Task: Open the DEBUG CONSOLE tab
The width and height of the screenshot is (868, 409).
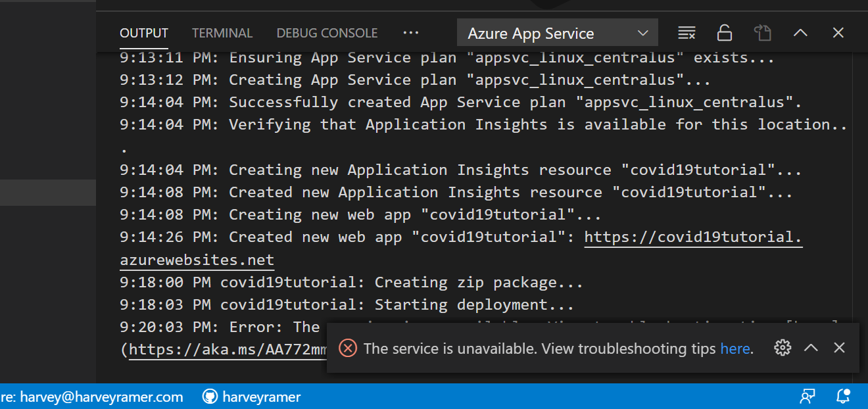Action: [327, 33]
